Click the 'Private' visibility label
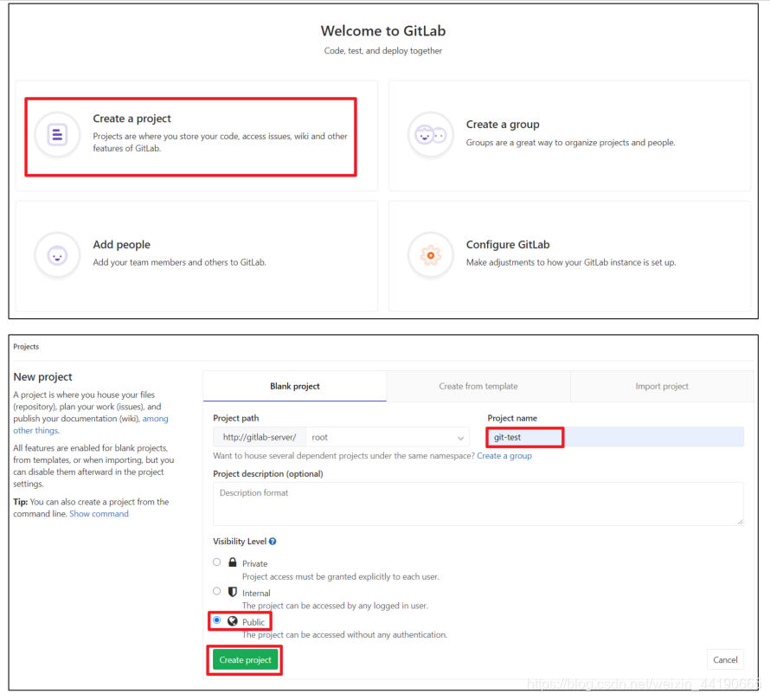 click(x=254, y=563)
